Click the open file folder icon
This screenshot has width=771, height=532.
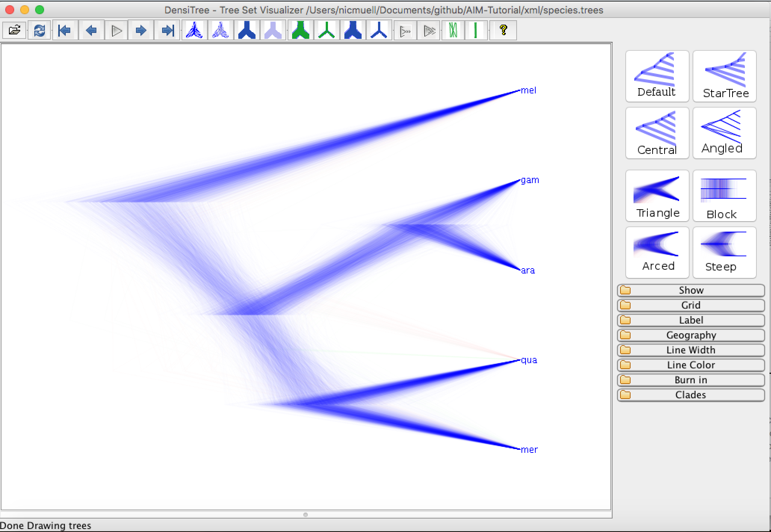[14, 30]
